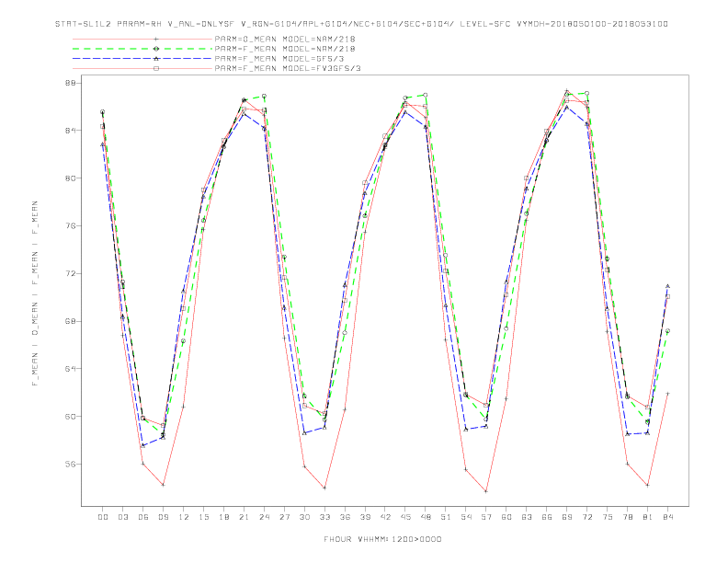Click x-axis forecast hour label 45
The image size is (728, 563).
(405, 517)
